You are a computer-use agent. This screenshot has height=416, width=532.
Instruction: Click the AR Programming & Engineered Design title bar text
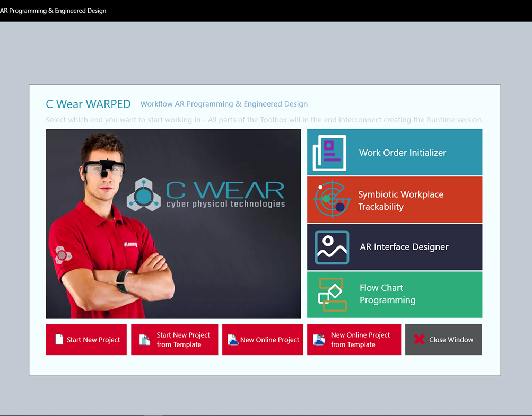53,11
